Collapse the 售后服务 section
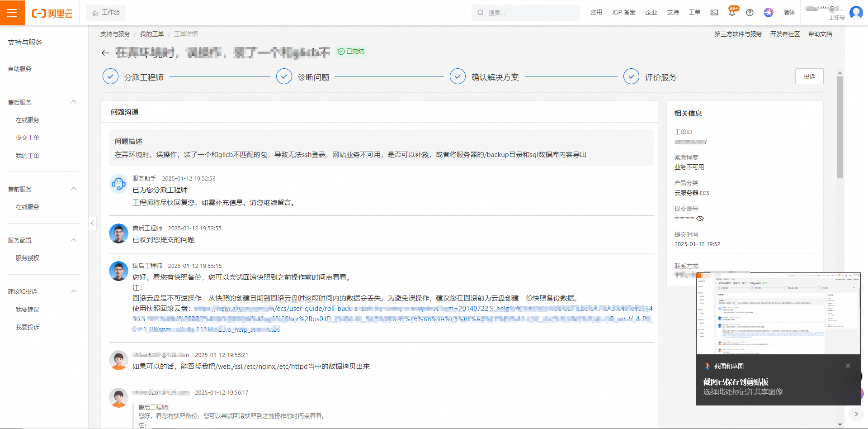Image resolution: width=868 pixels, height=429 pixels. pyautogui.click(x=74, y=101)
